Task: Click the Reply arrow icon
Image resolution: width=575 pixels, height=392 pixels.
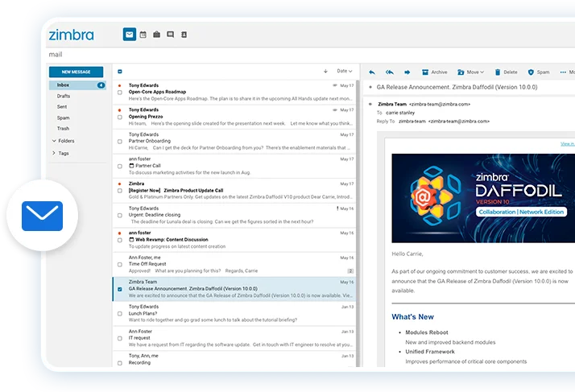Action: pos(372,72)
